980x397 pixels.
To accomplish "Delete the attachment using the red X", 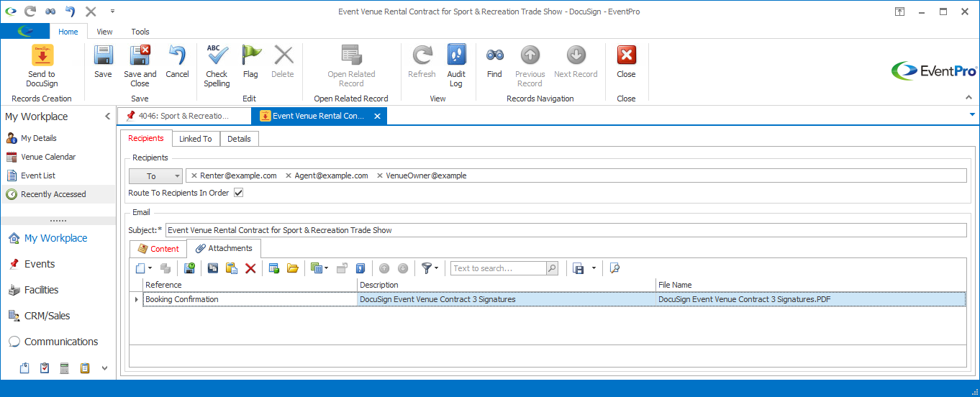I will tap(250, 268).
